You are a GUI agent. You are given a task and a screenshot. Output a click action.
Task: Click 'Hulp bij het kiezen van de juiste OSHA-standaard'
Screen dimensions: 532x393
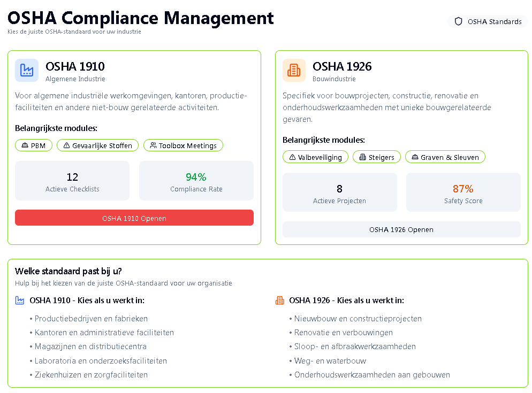(x=124, y=283)
